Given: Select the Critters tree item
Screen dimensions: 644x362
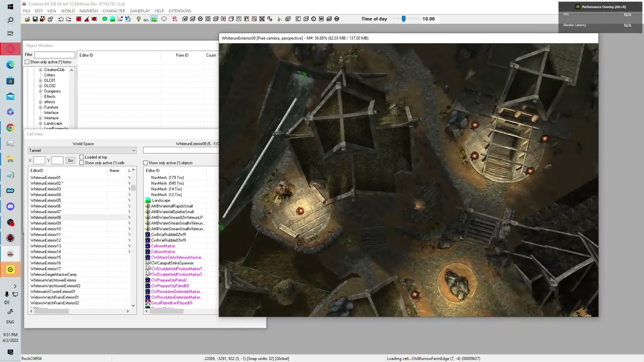Looking at the screenshot, I should coord(49,75).
